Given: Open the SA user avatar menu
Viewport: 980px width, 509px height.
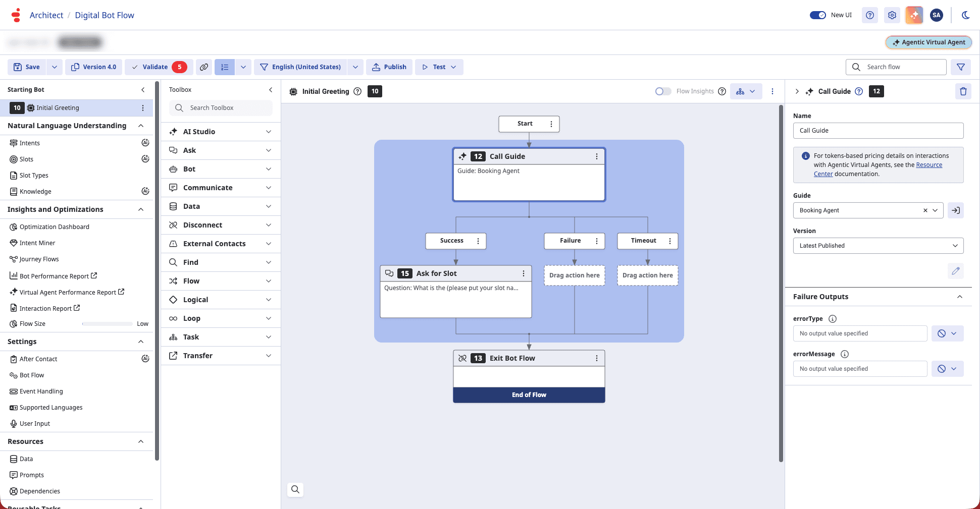Looking at the screenshot, I should click(937, 15).
